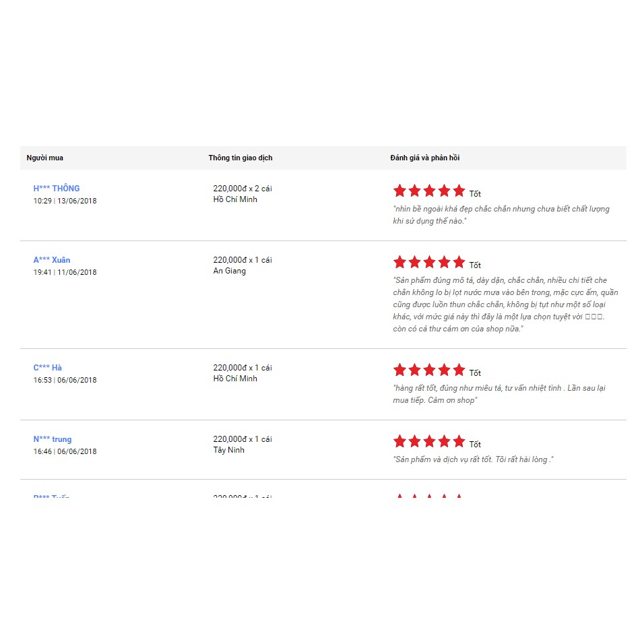Click the third star in A*** Xuân's rating
The height and width of the screenshot is (644, 644).
pos(429,262)
